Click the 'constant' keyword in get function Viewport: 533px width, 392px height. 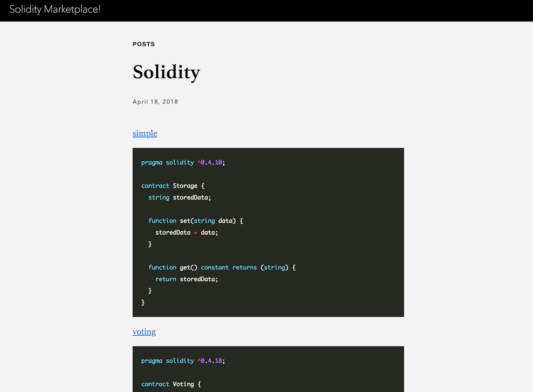pyautogui.click(x=215, y=267)
